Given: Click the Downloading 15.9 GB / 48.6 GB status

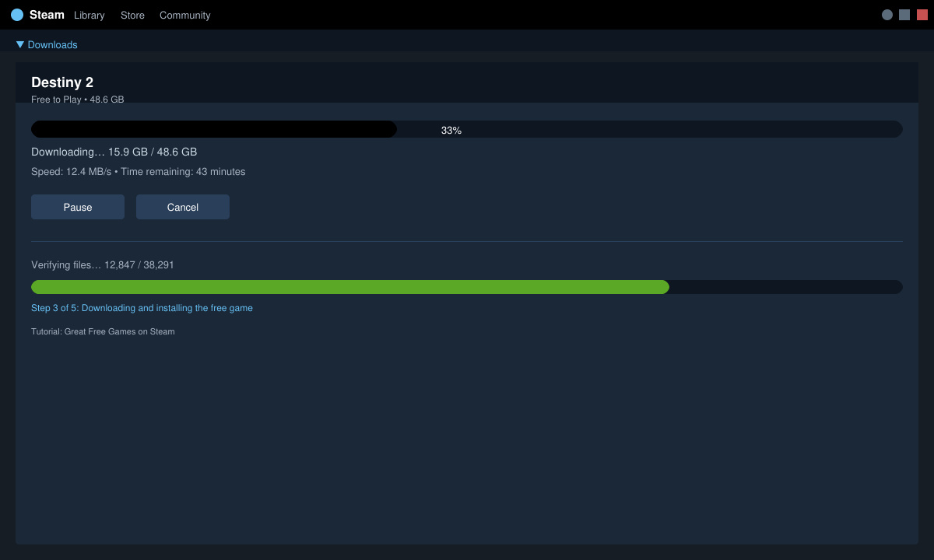Looking at the screenshot, I should click(114, 152).
